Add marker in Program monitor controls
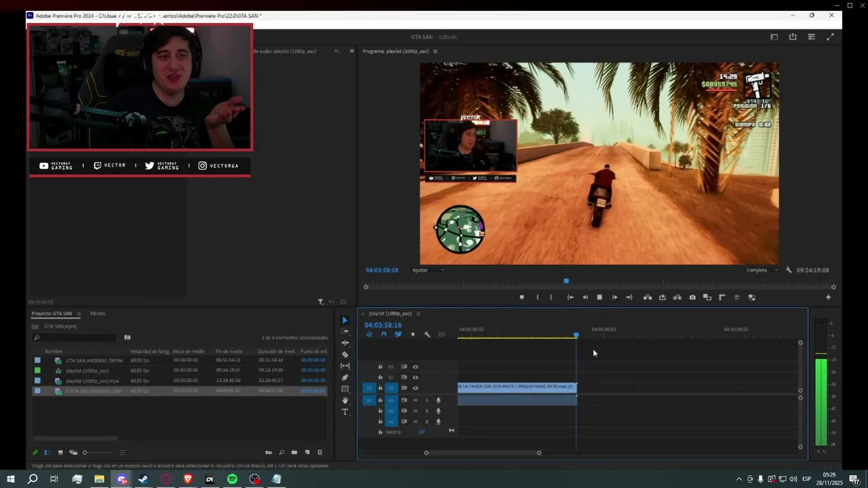868x488 pixels. click(521, 298)
